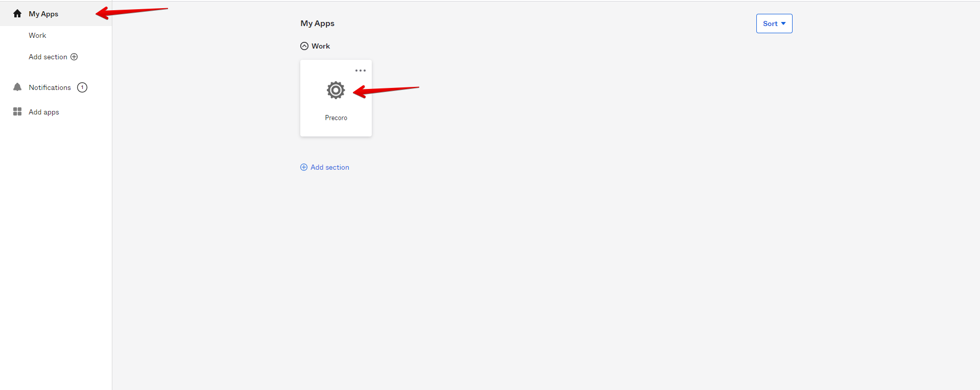
Task: Click the Add section link in main area
Action: point(330,167)
